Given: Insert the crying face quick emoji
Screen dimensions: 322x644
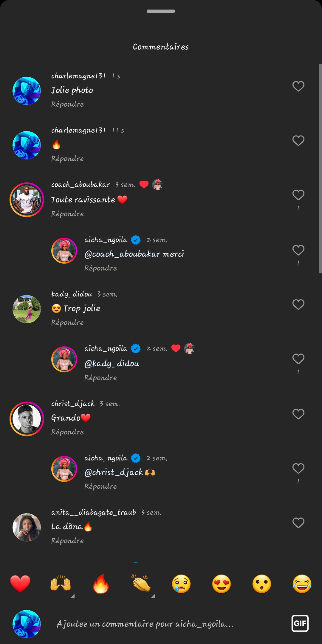Looking at the screenshot, I should [x=181, y=584].
